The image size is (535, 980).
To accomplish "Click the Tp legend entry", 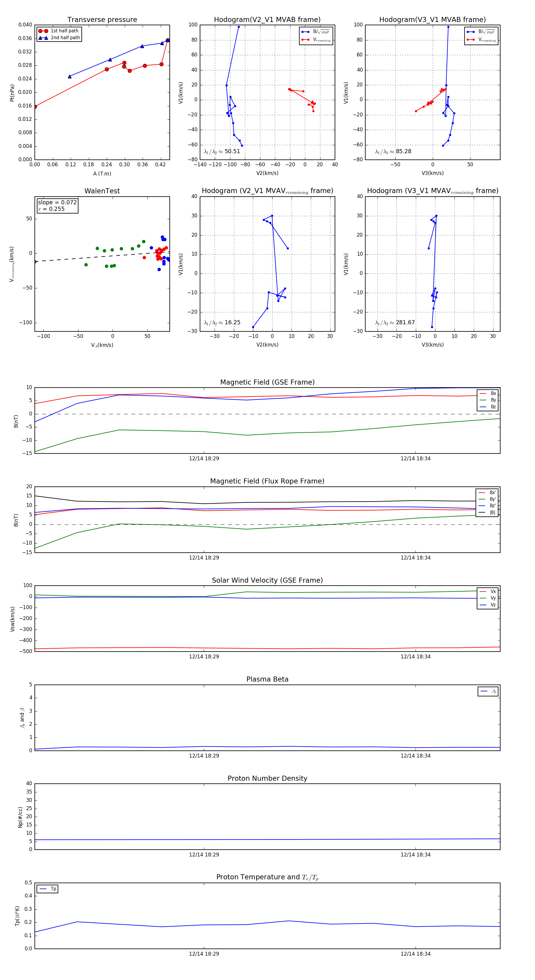I will pos(48,889).
